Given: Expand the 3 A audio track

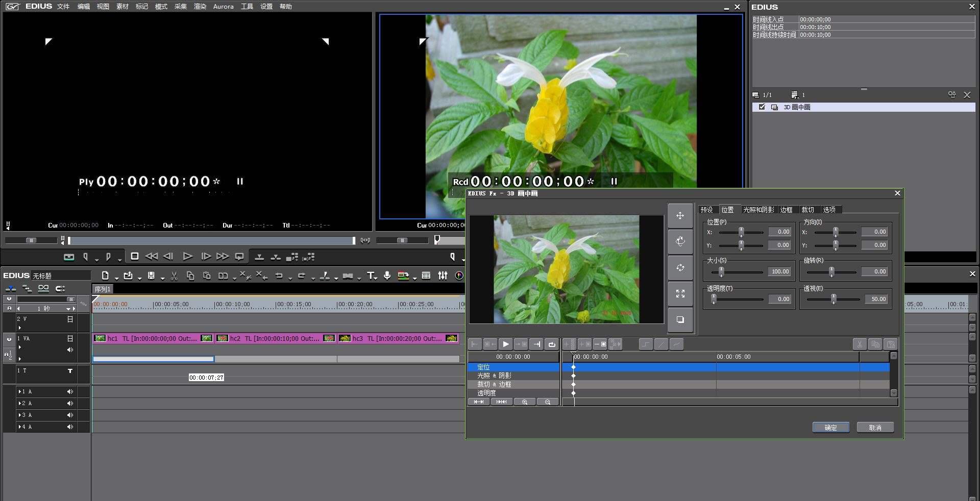Looking at the screenshot, I should click(x=20, y=415).
